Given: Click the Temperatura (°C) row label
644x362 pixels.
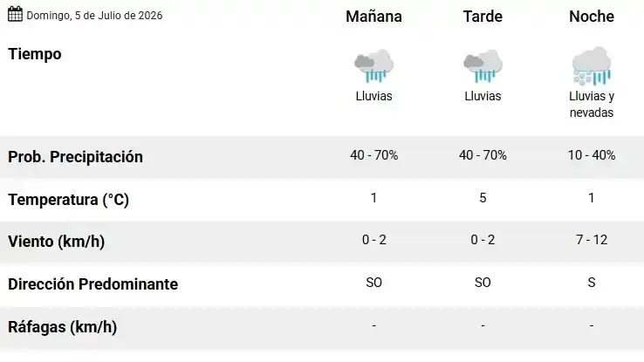Looking at the screenshot, I should point(69,200).
